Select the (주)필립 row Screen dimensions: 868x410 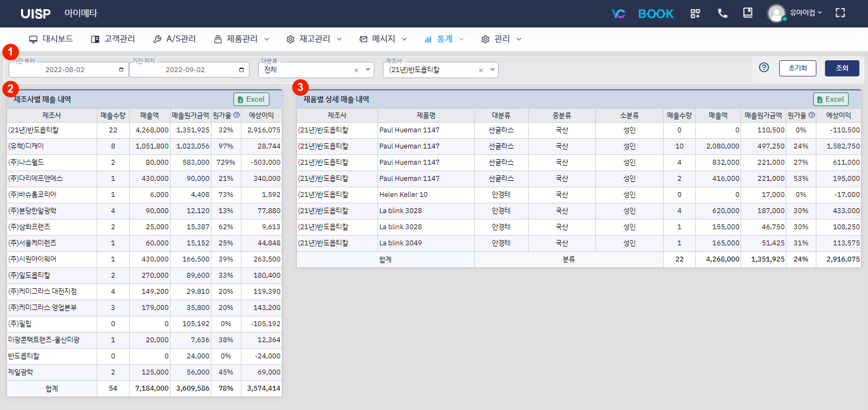[144, 324]
